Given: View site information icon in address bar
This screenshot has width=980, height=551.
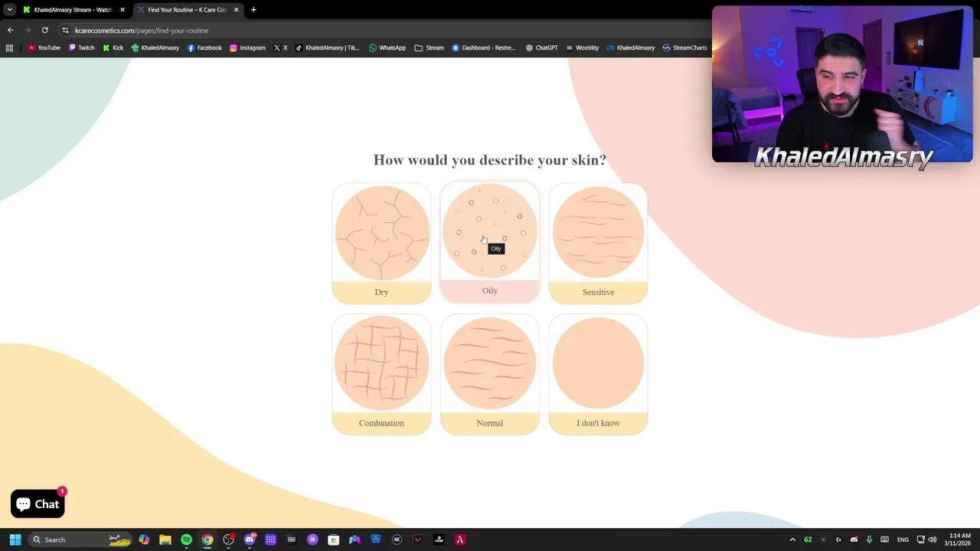Looking at the screenshot, I should tap(65, 31).
